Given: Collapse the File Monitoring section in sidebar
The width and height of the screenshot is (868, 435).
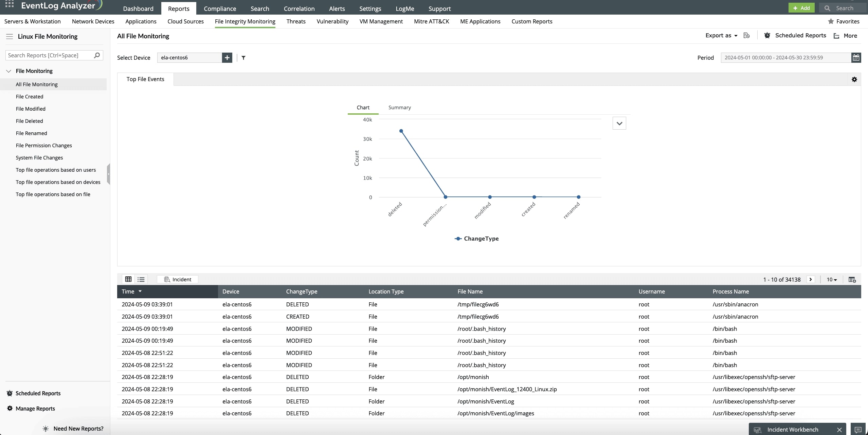Looking at the screenshot, I should pos(8,71).
